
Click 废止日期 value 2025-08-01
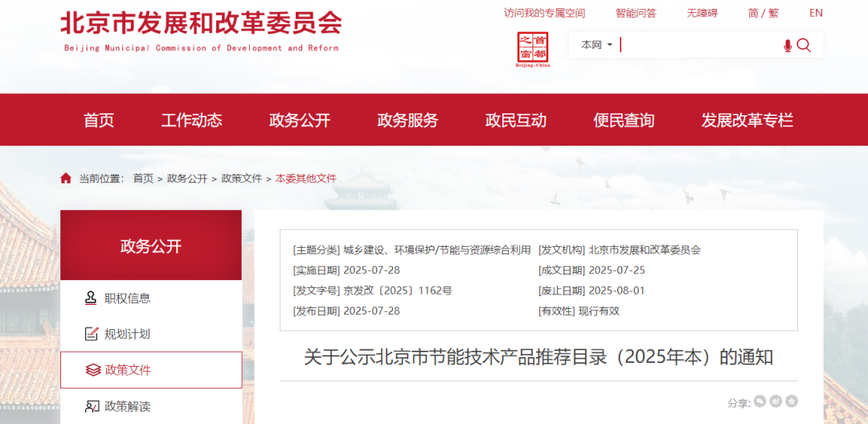[x=616, y=290]
